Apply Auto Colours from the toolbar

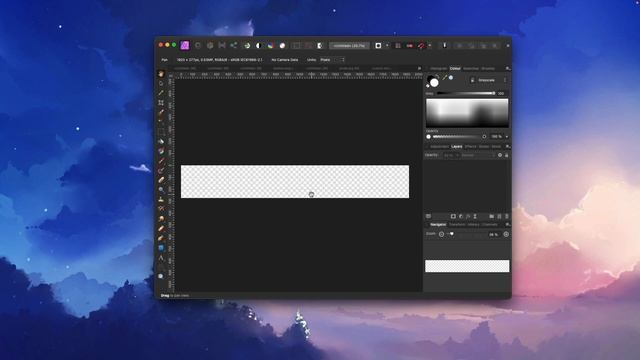pos(270,46)
